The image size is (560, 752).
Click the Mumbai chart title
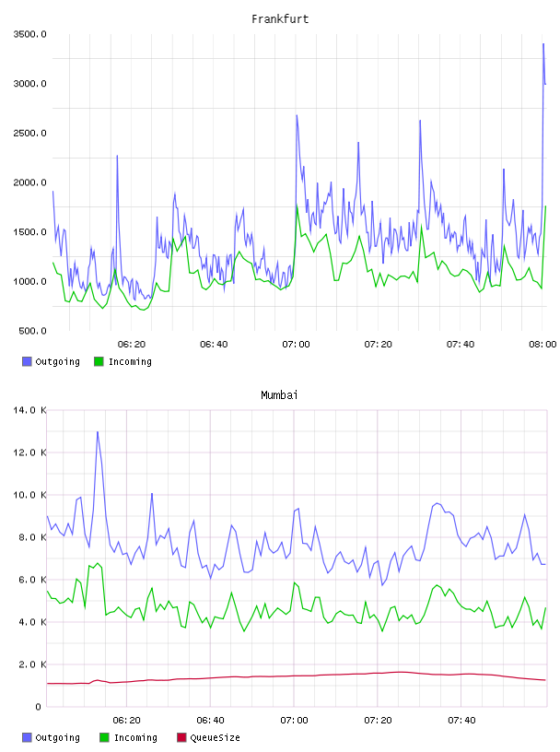click(279, 395)
